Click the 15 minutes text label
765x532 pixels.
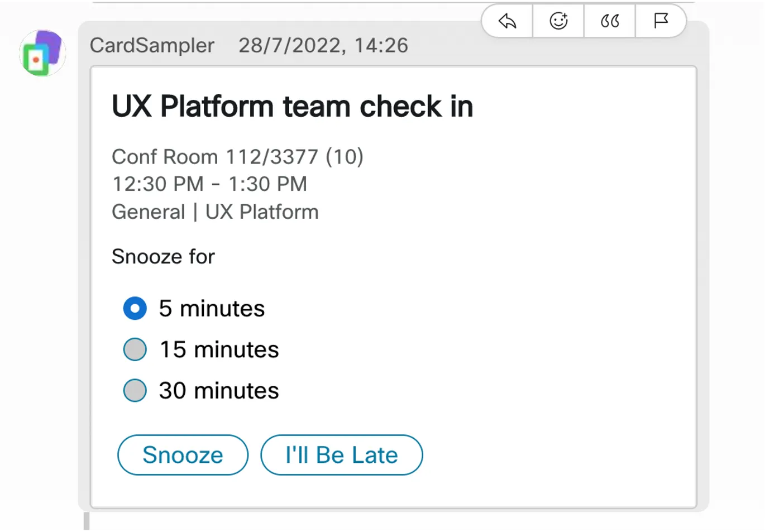219,349
